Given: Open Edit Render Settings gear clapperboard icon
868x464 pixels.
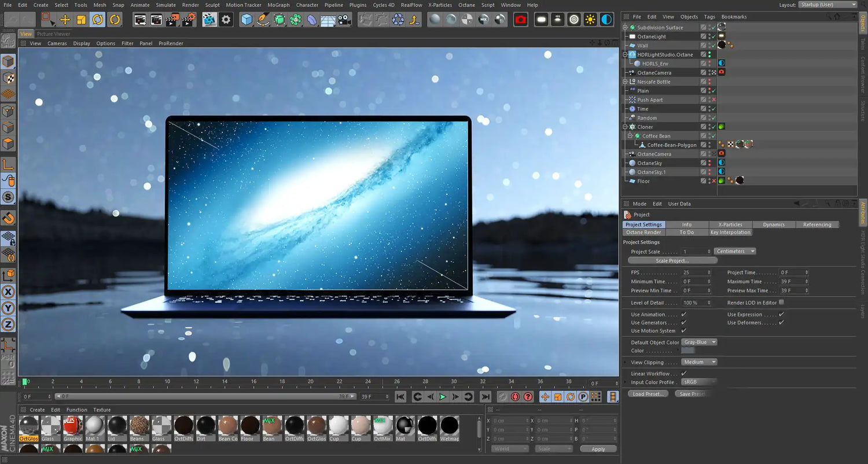Looking at the screenshot, I should point(189,20).
